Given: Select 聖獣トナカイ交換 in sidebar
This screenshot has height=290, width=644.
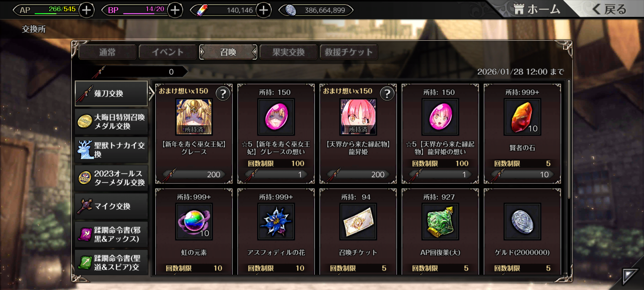Looking at the screenshot, I should [111, 150].
